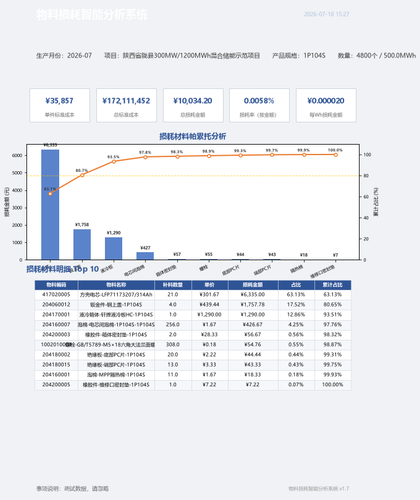Image resolution: width=420 pixels, height=500 pixels.
Task: Select material code 204160001
Action: 56,375
